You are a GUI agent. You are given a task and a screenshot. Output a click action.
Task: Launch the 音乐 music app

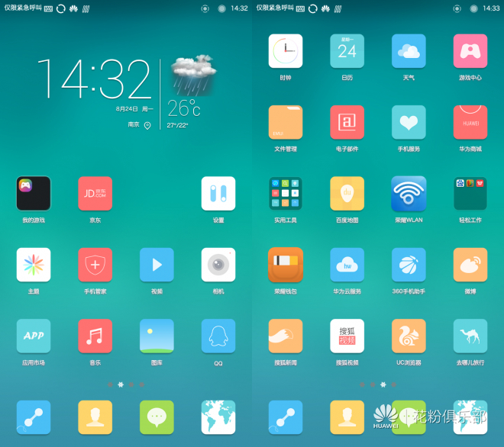95,336
